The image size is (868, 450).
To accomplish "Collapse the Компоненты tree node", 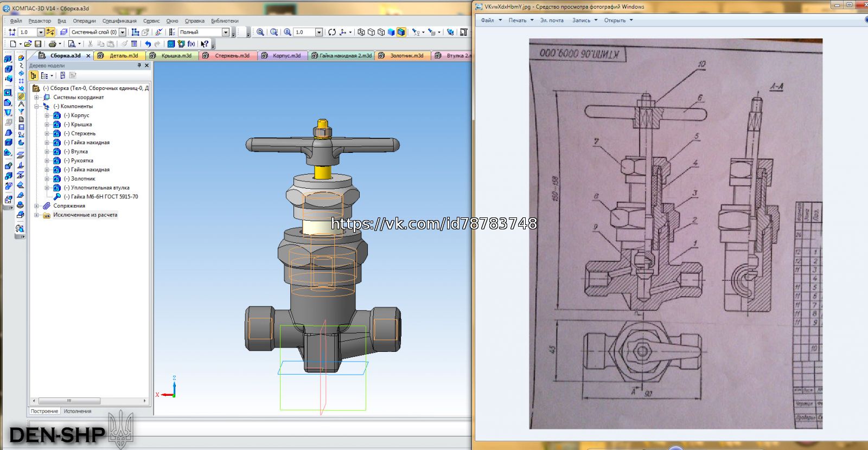I will (37, 106).
